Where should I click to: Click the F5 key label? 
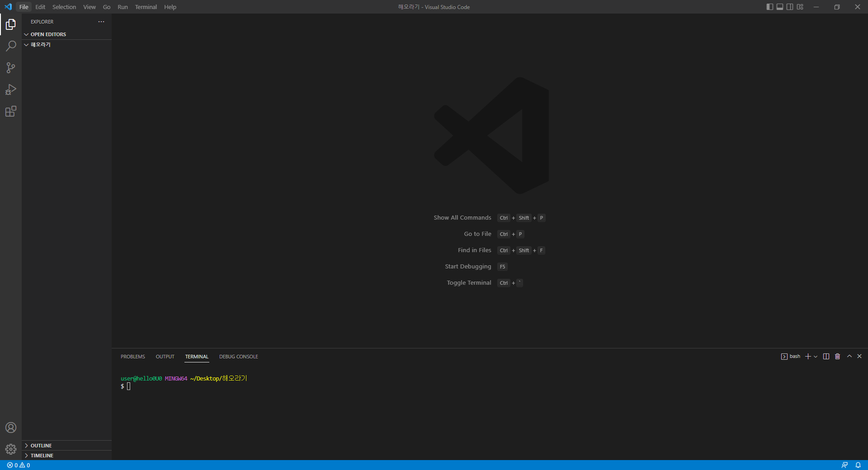click(x=502, y=267)
